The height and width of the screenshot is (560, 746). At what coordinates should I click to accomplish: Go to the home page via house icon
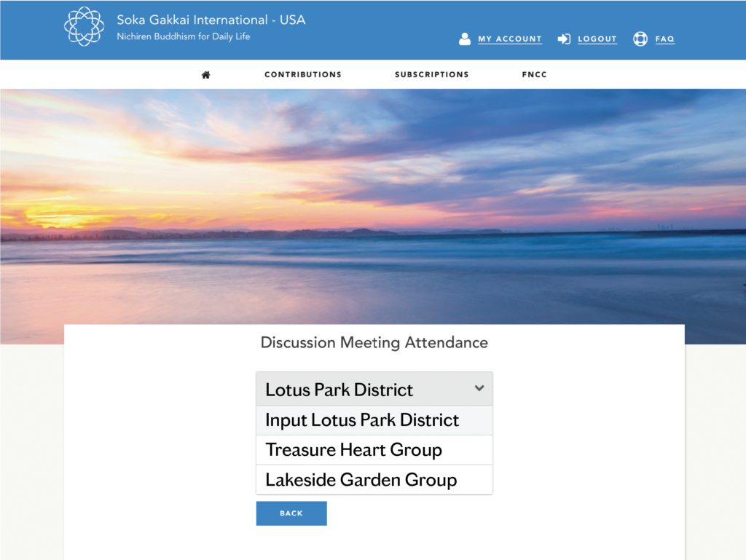coord(206,75)
